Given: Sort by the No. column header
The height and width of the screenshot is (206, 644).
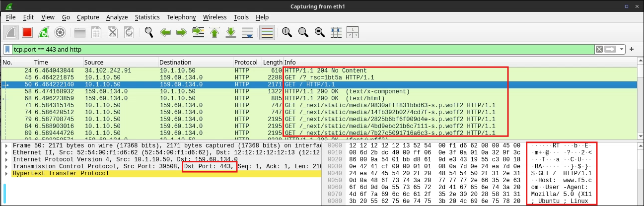Looking at the screenshot, I should (16, 62).
